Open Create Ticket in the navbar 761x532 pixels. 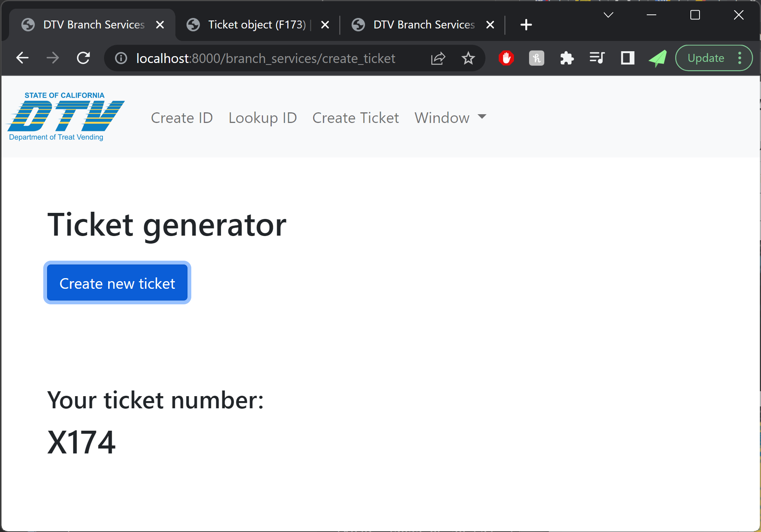coord(356,118)
